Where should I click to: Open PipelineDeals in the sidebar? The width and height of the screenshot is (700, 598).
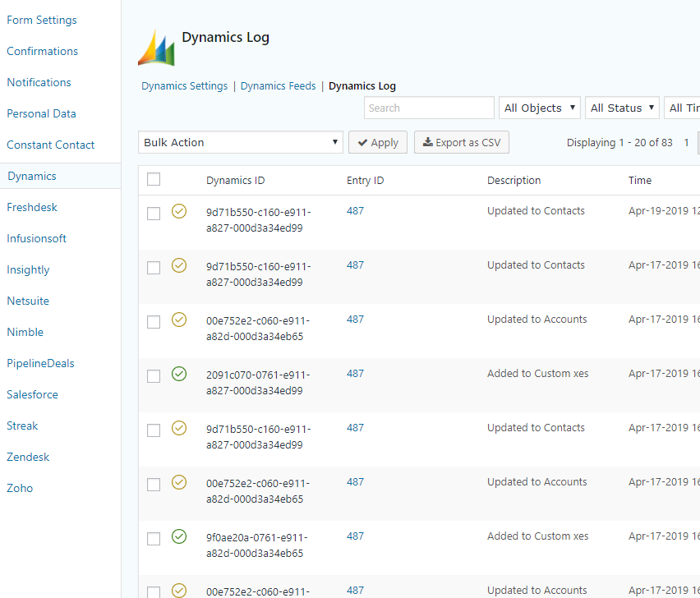pos(40,364)
